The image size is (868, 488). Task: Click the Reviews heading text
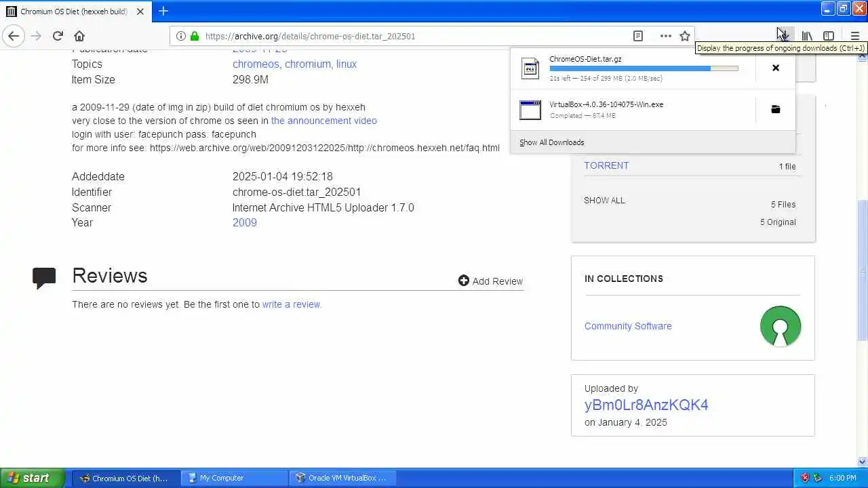(x=110, y=276)
